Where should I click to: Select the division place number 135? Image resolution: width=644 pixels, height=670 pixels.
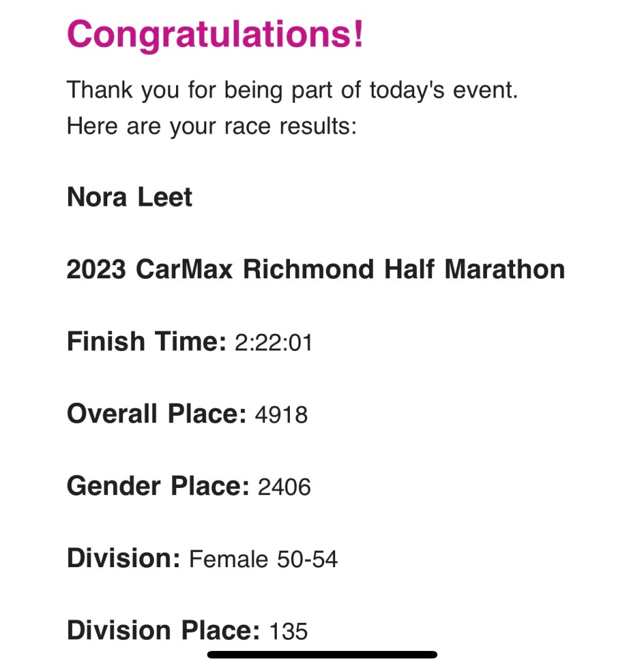click(288, 631)
